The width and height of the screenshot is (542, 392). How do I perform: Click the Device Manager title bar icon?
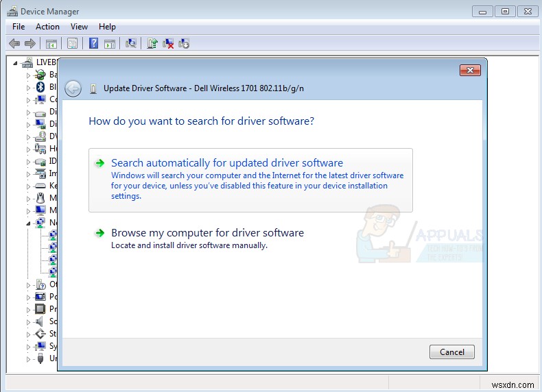12,12
